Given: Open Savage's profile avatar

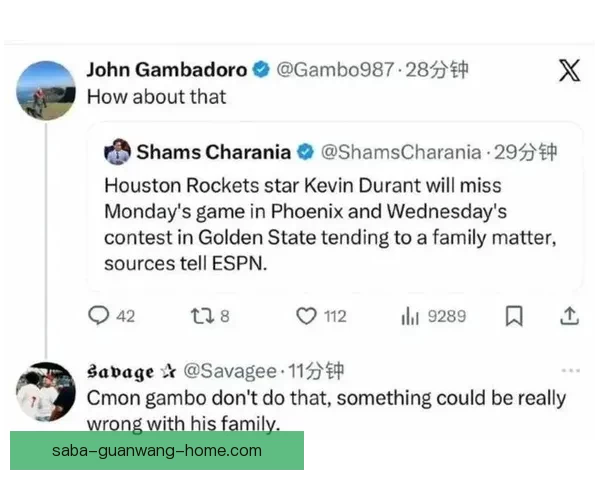Looking at the screenshot, I should pos(46,392).
